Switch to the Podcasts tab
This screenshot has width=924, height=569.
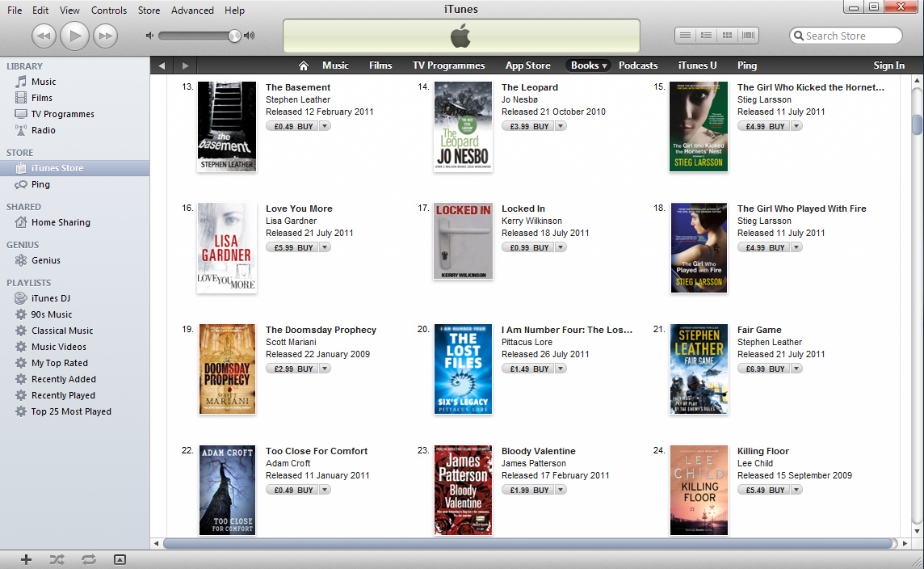click(x=638, y=65)
